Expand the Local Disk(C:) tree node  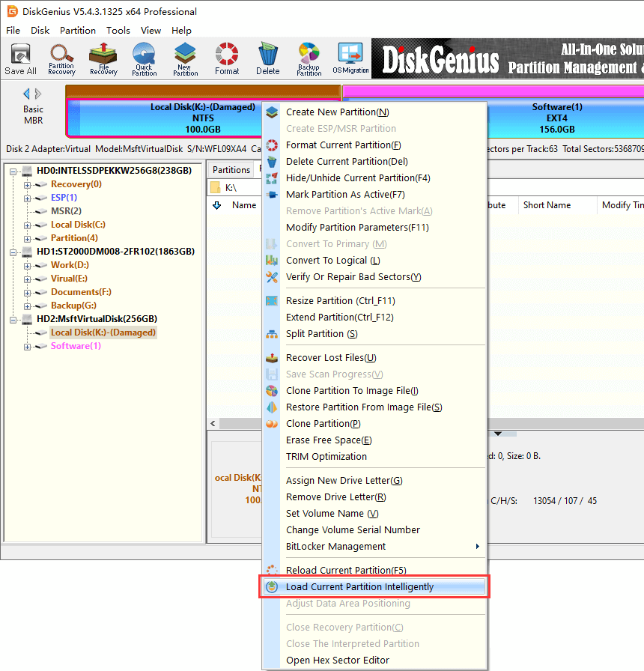click(28, 225)
